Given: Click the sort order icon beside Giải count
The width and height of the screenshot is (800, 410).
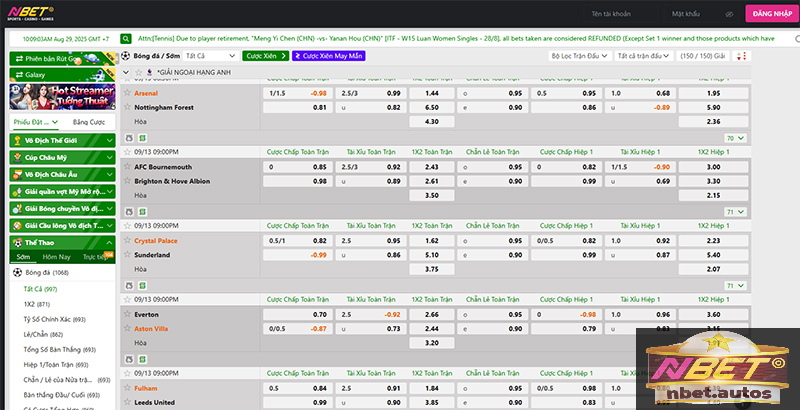Looking at the screenshot, I should (x=741, y=56).
